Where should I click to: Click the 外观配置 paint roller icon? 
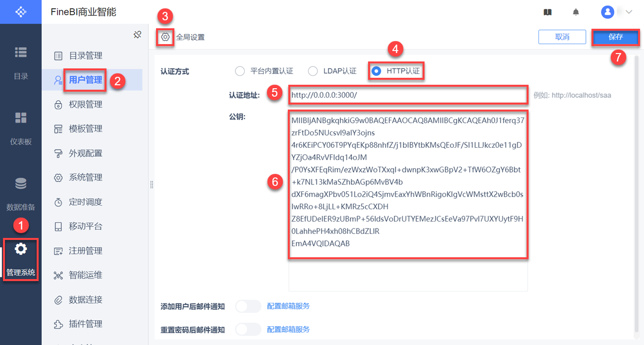[58, 153]
